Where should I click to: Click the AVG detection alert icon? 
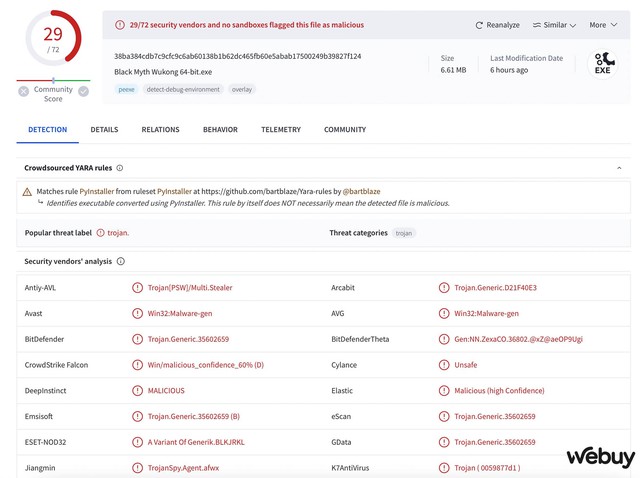pos(444,313)
